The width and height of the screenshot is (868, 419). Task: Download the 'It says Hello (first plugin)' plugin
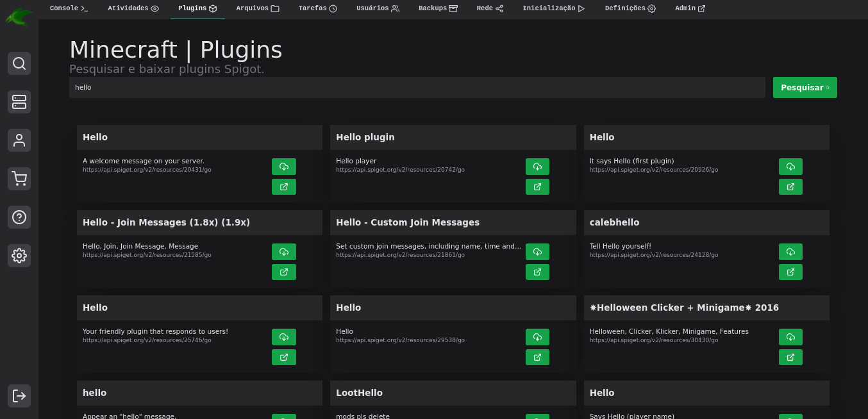790,167
